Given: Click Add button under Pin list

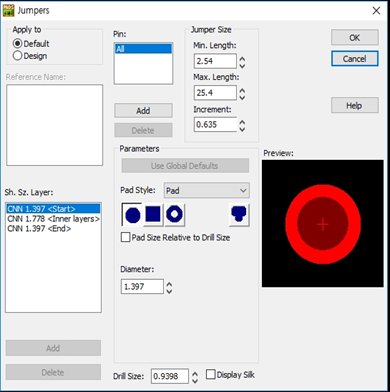Looking at the screenshot, I should coord(143,111).
